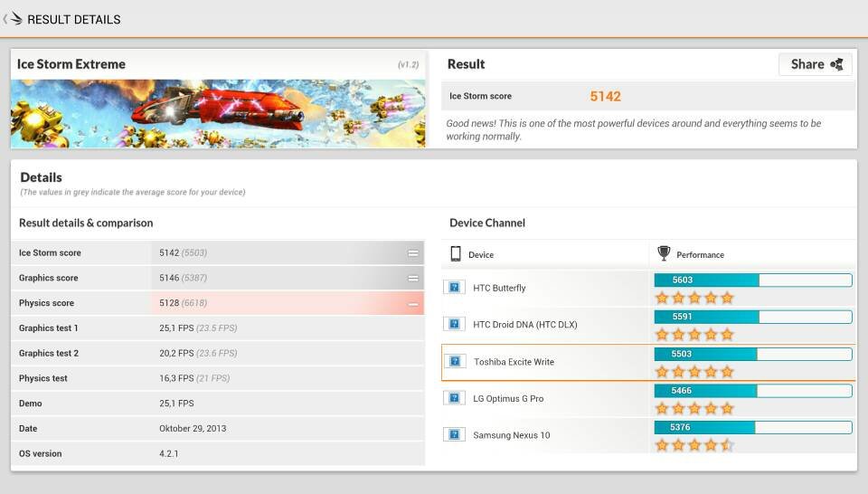
Task: Open the Ice Storm Extreme banner image
Action: 218,113
